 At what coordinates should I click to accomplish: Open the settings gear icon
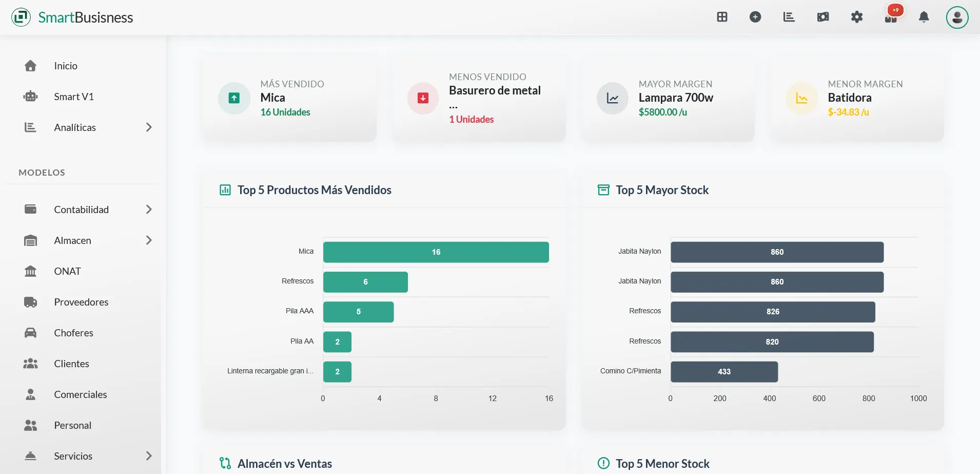pyautogui.click(x=857, y=17)
